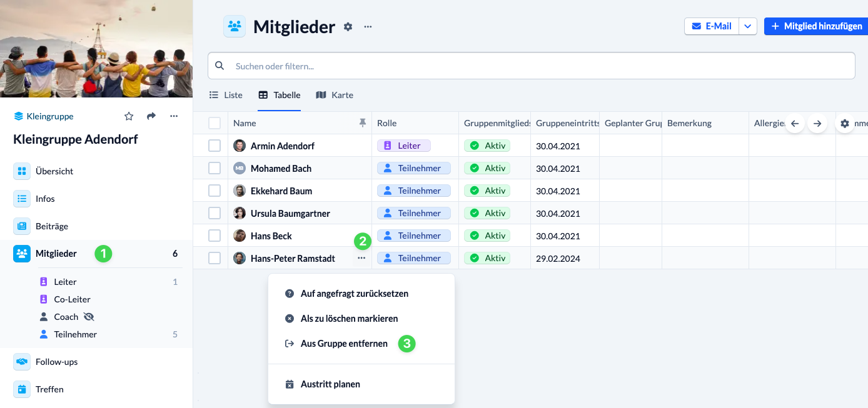The height and width of the screenshot is (408, 868).
Task: Open group settings via gear beside Mitglieder title
Action: pos(348,26)
